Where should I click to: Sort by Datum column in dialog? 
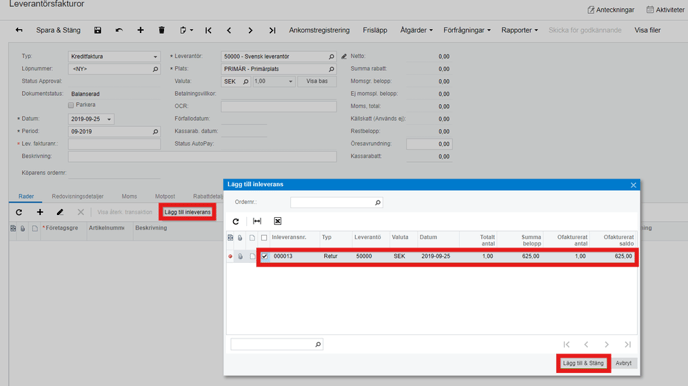pos(428,237)
